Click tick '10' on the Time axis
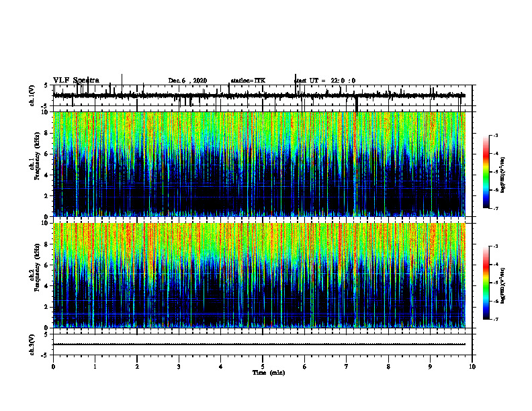The image size is (532, 411). (472, 367)
